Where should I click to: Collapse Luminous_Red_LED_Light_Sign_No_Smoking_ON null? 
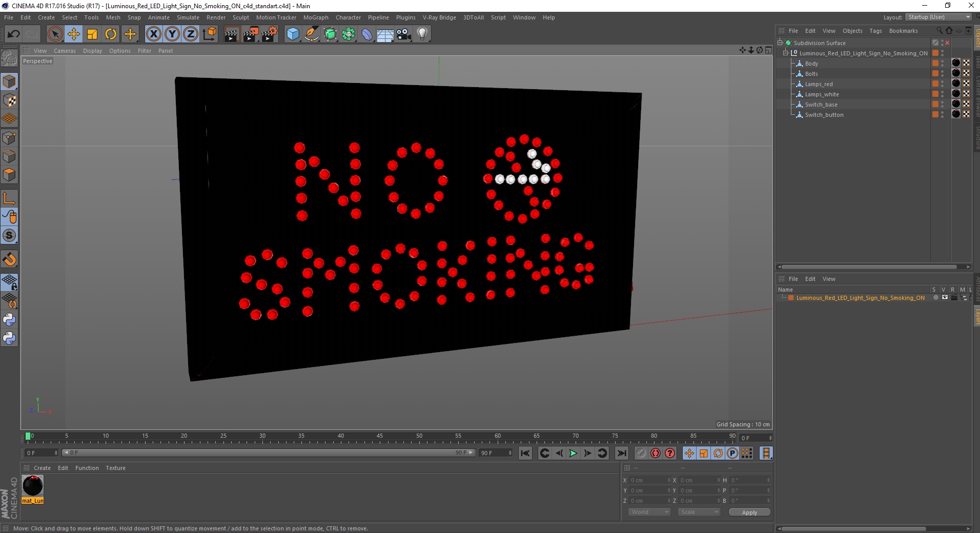pyautogui.click(x=786, y=53)
